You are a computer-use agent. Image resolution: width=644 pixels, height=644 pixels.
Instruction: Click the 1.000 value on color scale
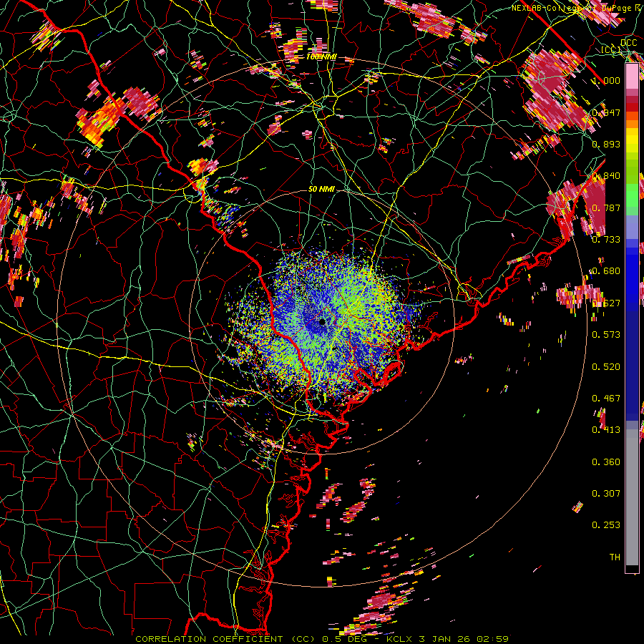coord(606,80)
